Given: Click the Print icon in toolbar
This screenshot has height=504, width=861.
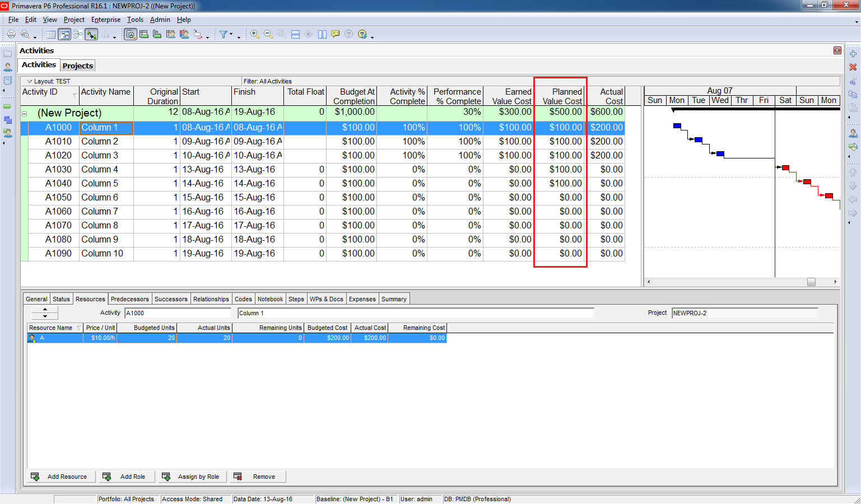Looking at the screenshot, I should tap(11, 34).
